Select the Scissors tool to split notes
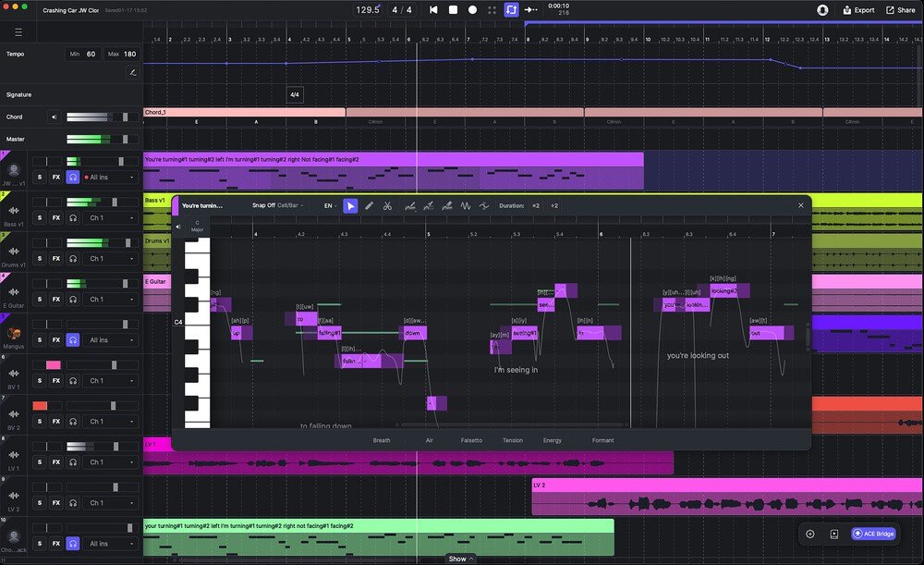Viewport: 924px width, 565px height. (x=388, y=205)
